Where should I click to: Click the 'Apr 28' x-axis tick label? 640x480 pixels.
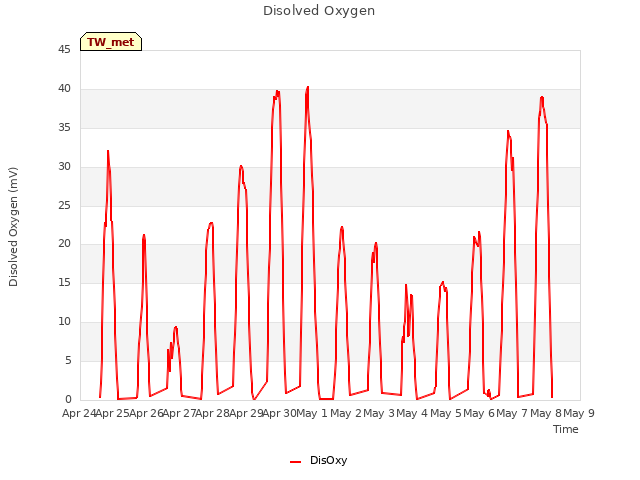pyautogui.click(x=212, y=413)
